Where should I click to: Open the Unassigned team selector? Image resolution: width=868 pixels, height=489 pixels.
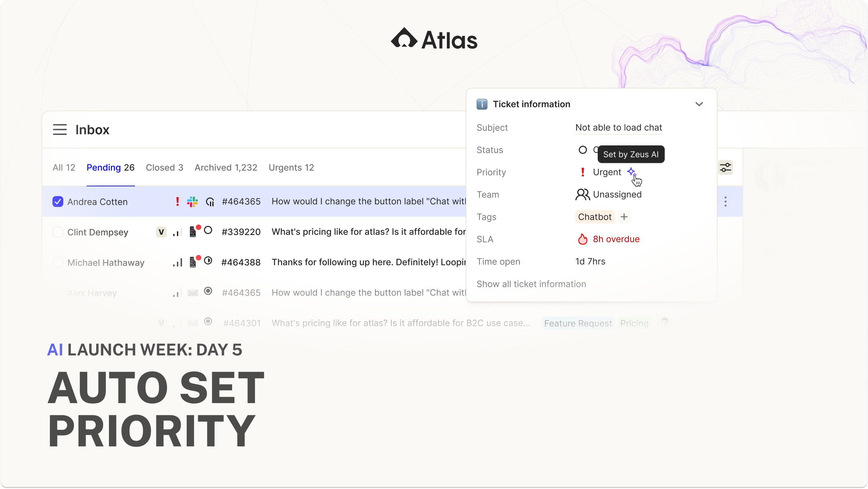(617, 194)
